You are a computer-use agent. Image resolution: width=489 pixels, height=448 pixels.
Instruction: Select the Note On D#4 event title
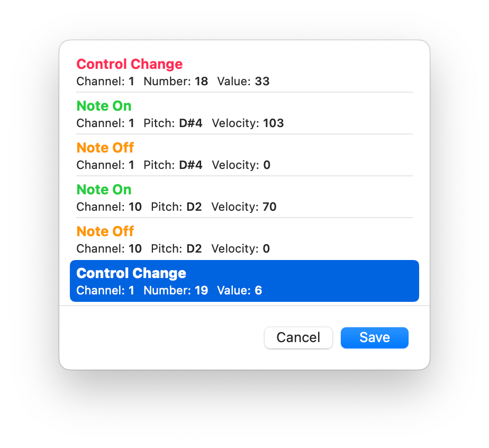click(104, 106)
